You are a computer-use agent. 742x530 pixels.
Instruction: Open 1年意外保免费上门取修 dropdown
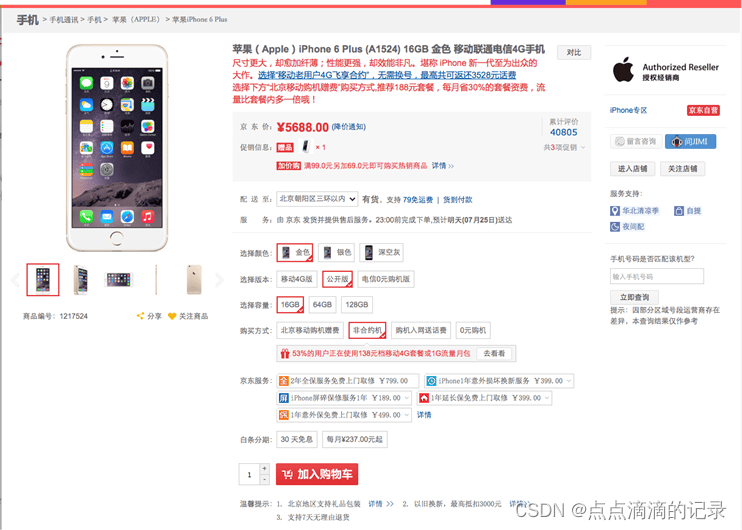[344, 415]
